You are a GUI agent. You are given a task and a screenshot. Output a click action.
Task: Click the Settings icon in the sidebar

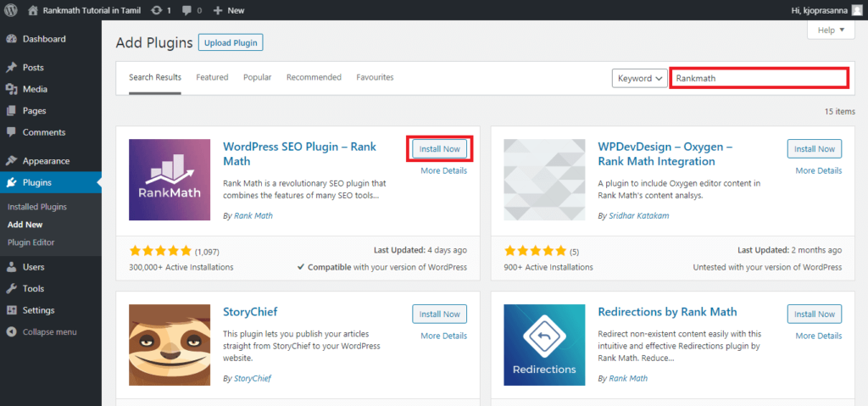pos(11,310)
